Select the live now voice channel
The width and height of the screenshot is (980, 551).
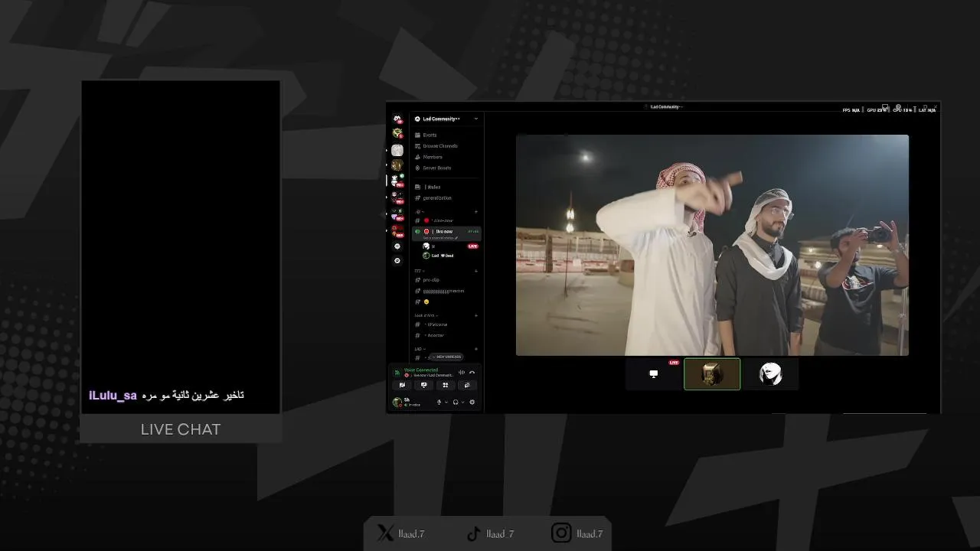[446, 233]
